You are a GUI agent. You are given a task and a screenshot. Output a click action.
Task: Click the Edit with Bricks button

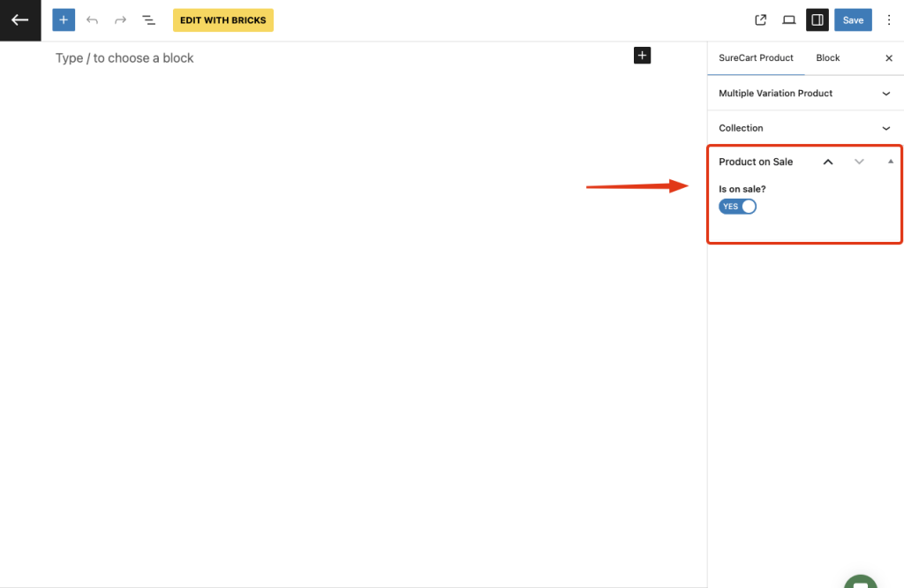(x=222, y=20)
